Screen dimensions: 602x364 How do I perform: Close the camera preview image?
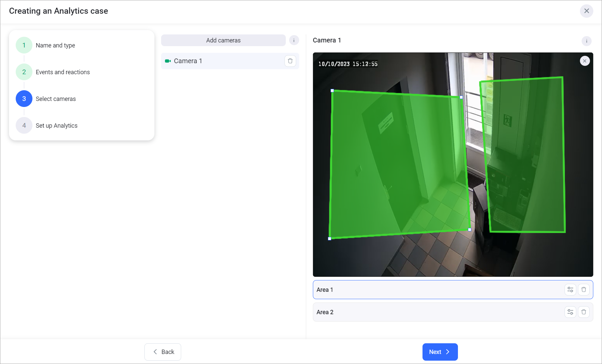[x=584, y=61]
